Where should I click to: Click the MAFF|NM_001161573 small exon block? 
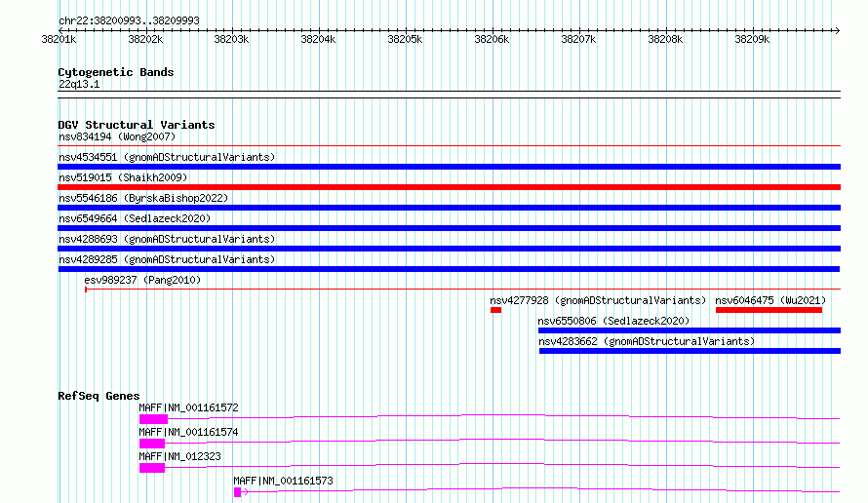coord(238,492)
